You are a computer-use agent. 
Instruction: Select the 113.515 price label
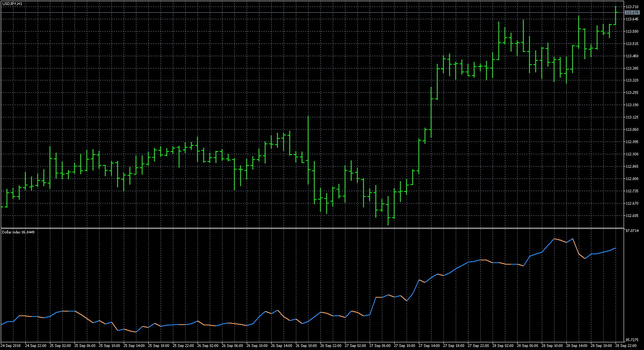click(632, 44)
